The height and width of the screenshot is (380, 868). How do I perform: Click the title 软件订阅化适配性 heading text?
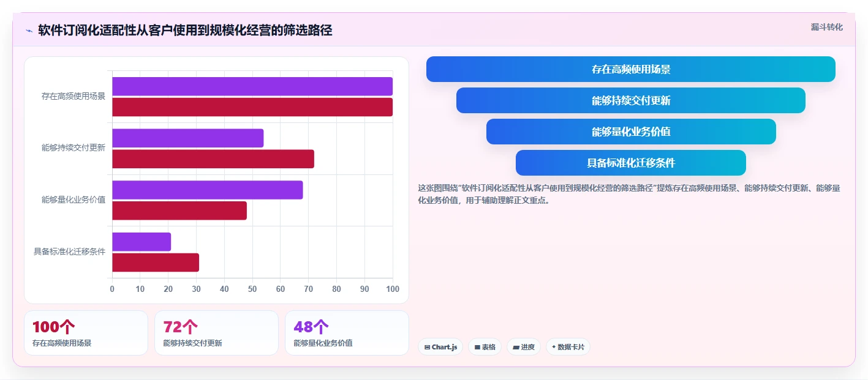185,30
